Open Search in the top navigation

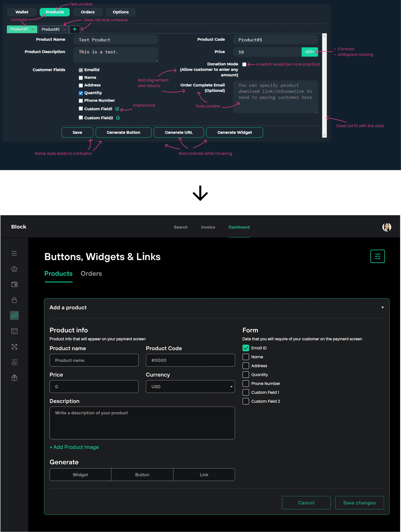[181, 227]
